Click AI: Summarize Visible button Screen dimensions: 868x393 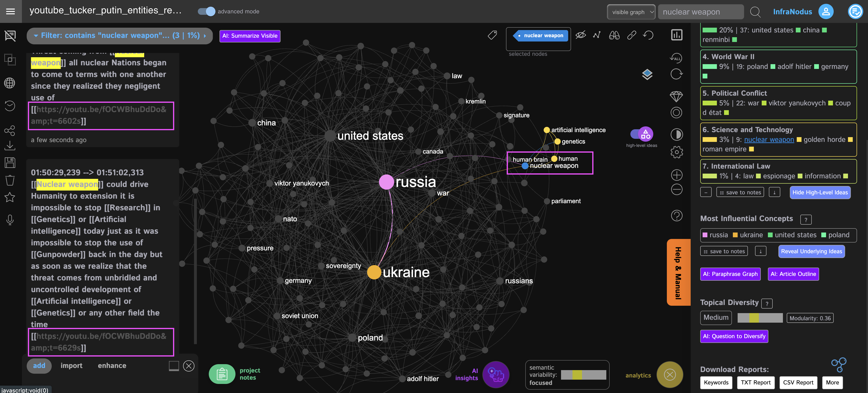(x=250, y=36)
